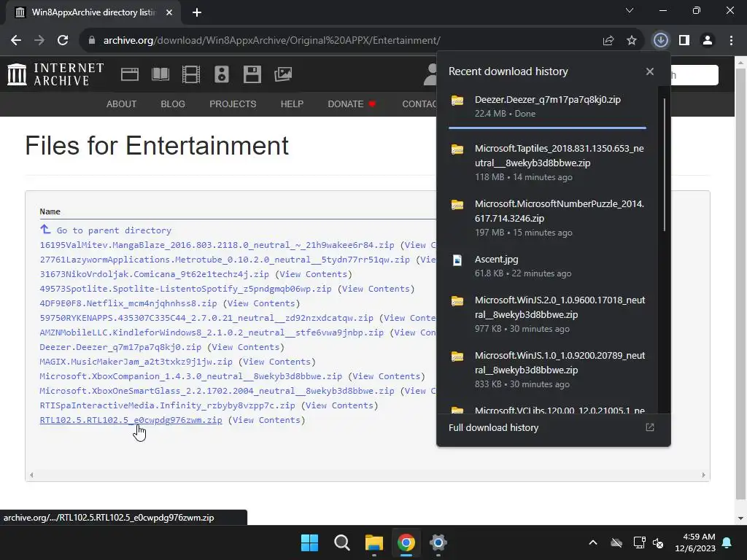747x560 pixels.
Task: Click the Deezer zip link in file listing
Action: click(x=120, y=347)
